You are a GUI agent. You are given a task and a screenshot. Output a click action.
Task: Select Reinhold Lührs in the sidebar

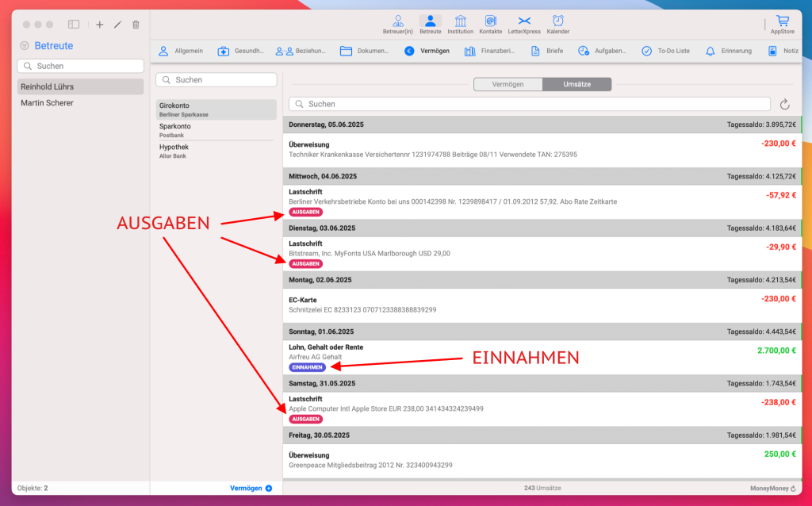[x=80, y=86]
